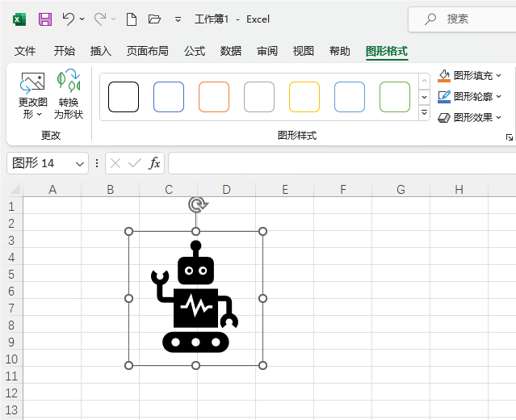Go to the 公式 tab
516x420 pixels.
pyautogui.click(x=195, y=51)
